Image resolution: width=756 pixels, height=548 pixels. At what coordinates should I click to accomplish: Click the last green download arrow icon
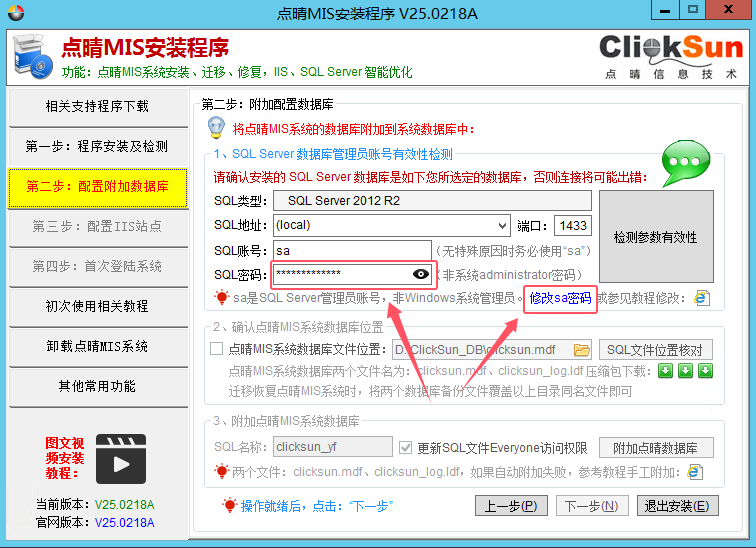click(x=705, y=371)
